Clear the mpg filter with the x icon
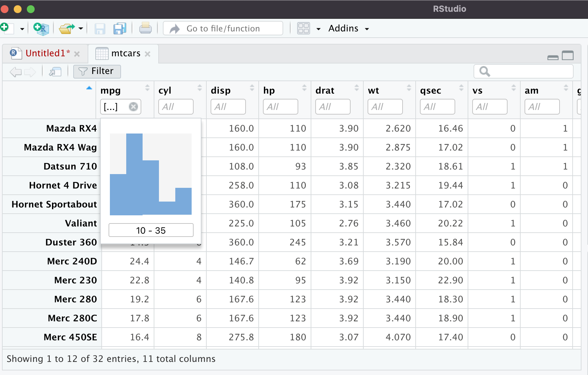Viewport: 588px width, 375px height. coord(133,107)
